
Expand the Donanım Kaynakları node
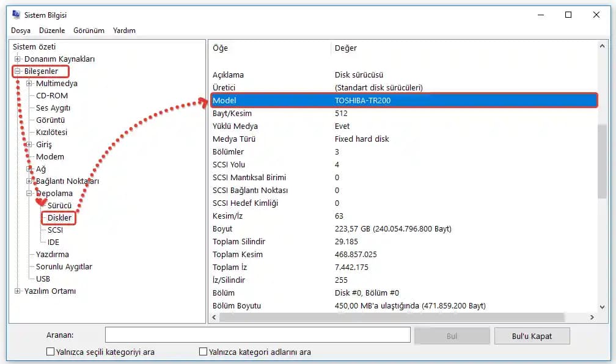click(x=18, y=59)
